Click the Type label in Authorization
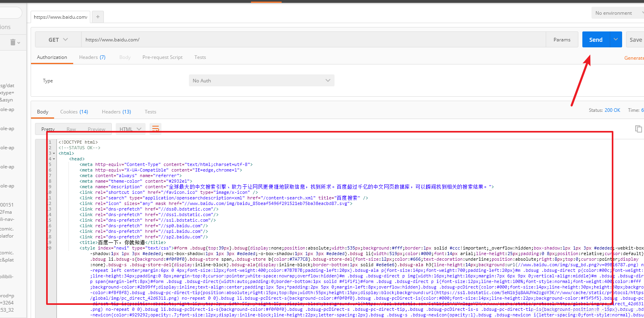 click(x=48, y=81)
